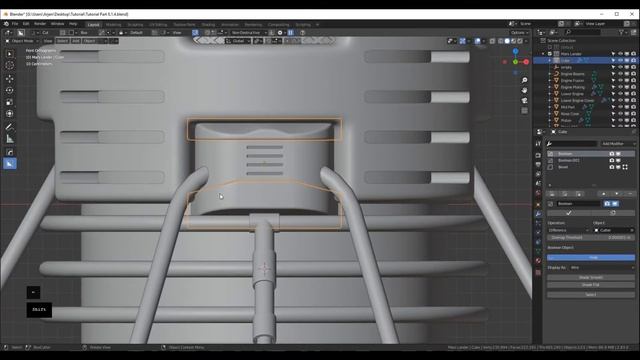Switch to the Shading workspace tab
Screen dimensions: 640x360
[208, 24]
